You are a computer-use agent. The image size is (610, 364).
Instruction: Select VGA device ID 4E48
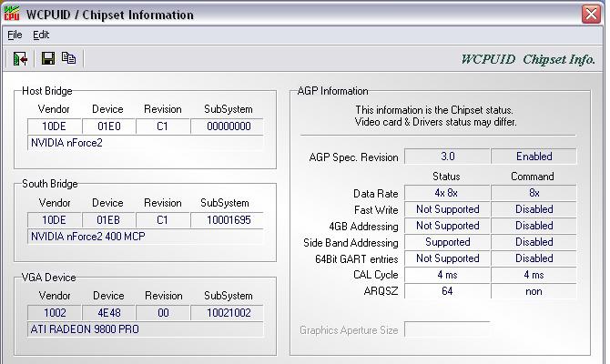(x=108, y=313)
